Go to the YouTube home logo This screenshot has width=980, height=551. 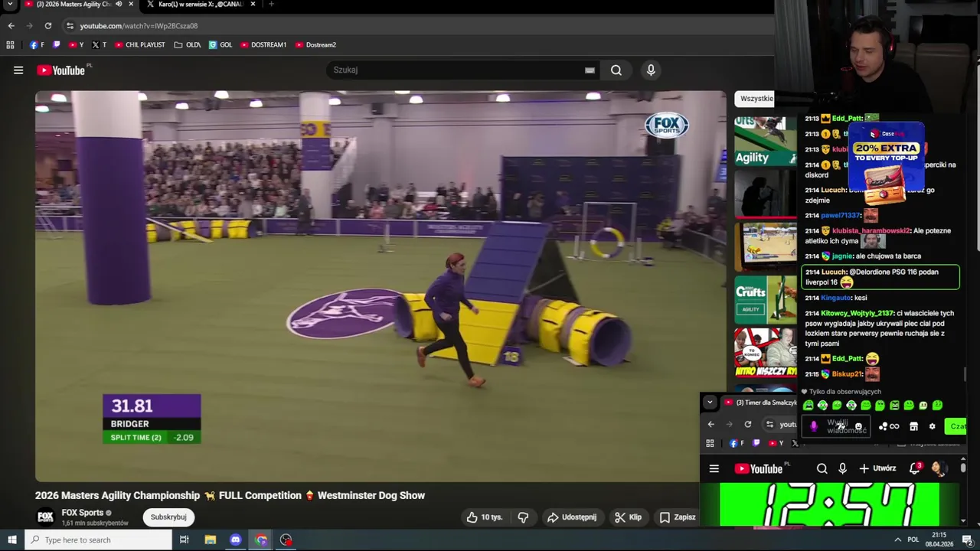(x=61, y=70)
